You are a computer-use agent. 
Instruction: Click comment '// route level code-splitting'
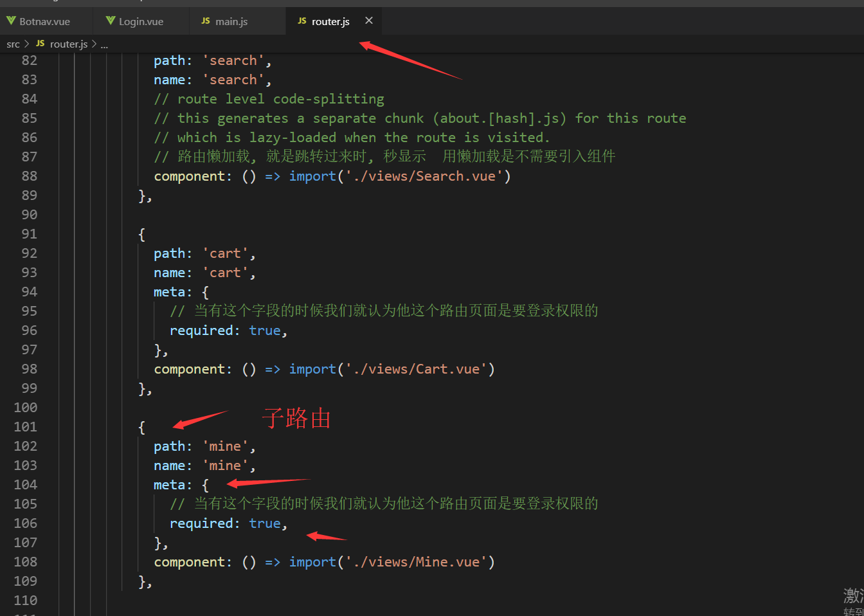click(x=269, y=99)
